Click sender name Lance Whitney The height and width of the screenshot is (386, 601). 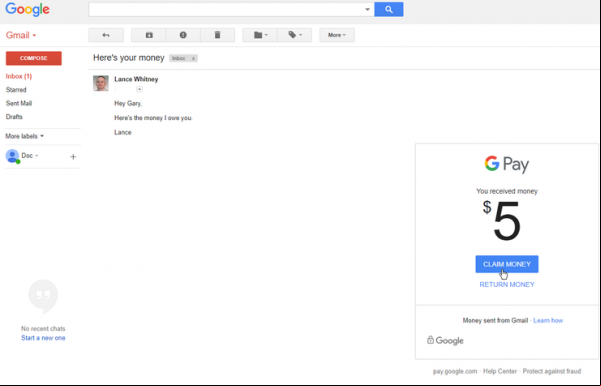coord(136,79)
